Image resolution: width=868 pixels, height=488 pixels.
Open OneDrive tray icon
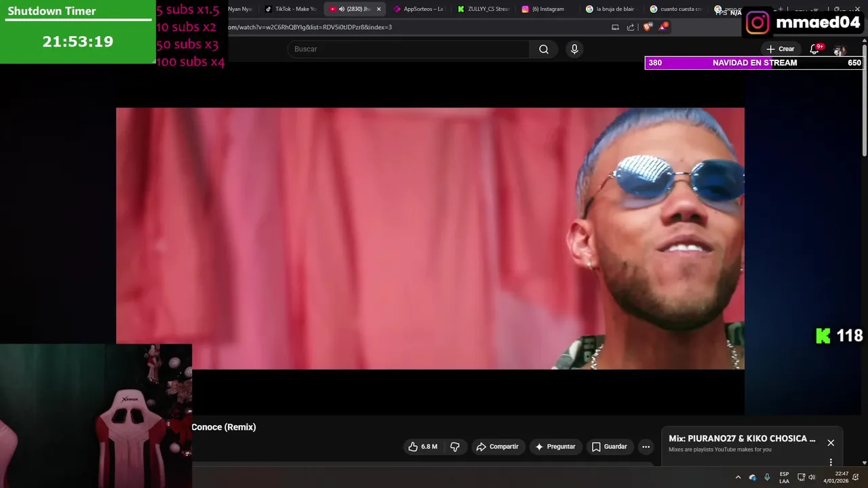click(x=753, y=477)
